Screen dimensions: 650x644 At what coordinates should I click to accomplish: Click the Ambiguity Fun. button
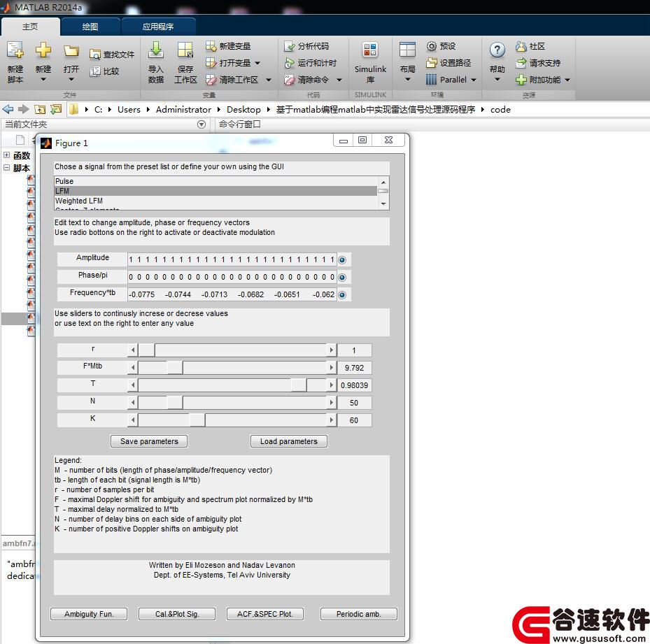[89, 614]
